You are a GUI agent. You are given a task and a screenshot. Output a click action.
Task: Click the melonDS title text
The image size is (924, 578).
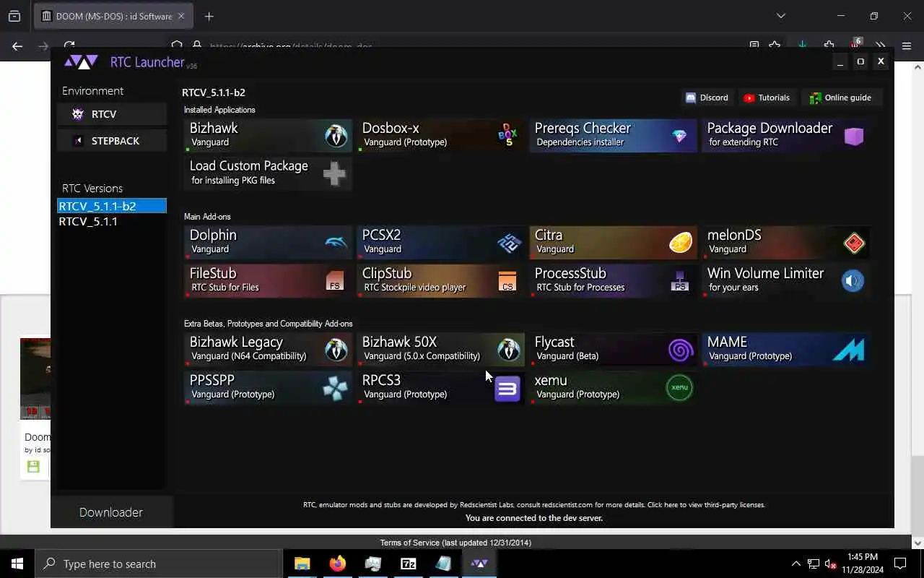coord(734,235)
